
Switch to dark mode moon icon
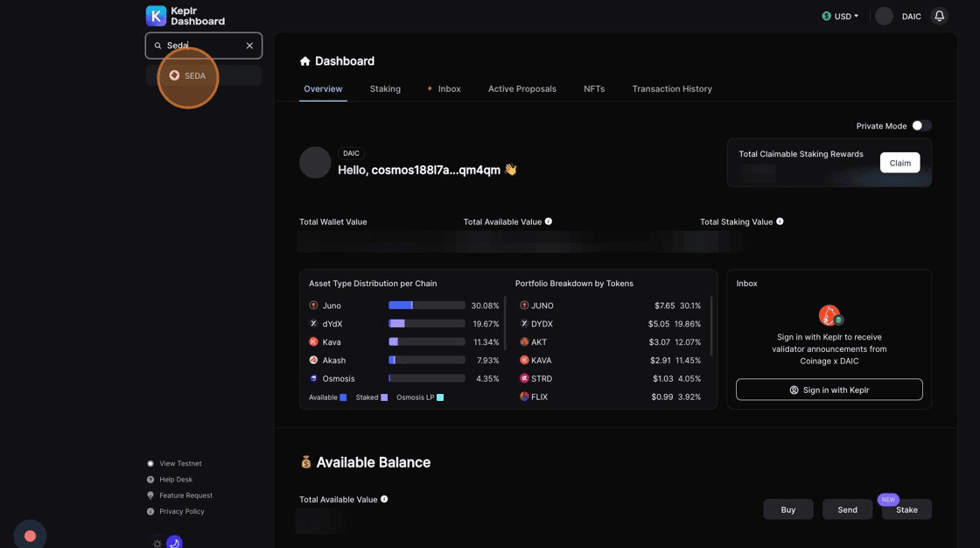(x=173, y=543)
